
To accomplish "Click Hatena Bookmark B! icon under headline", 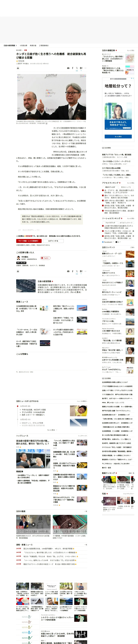I will click(81, 68).
